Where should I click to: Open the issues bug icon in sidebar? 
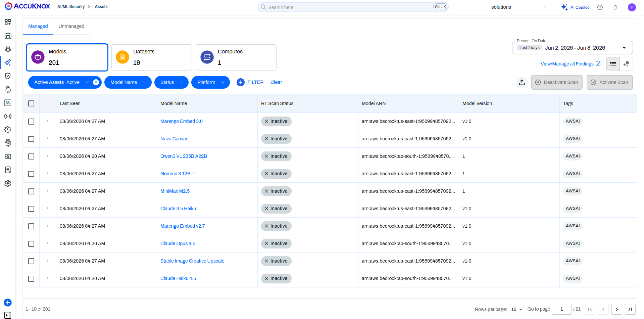pyautogui.click(x=8, y=49)
